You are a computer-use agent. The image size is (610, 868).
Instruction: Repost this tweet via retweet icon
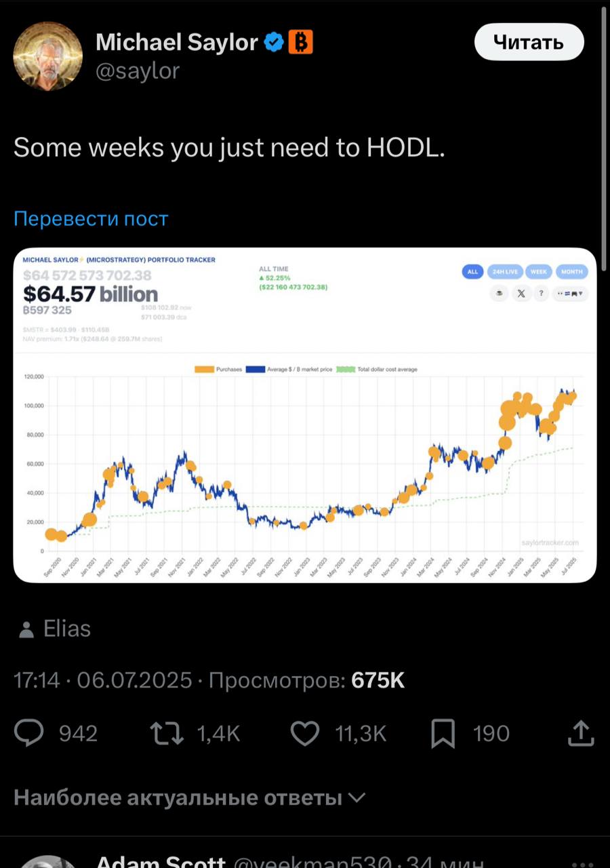(x=167, y=733)
